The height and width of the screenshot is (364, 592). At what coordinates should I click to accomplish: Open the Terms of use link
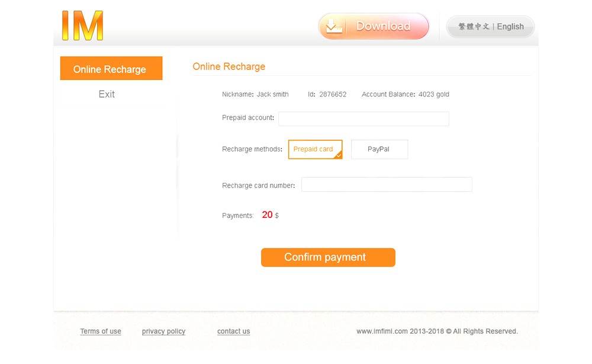pos(101,331)
